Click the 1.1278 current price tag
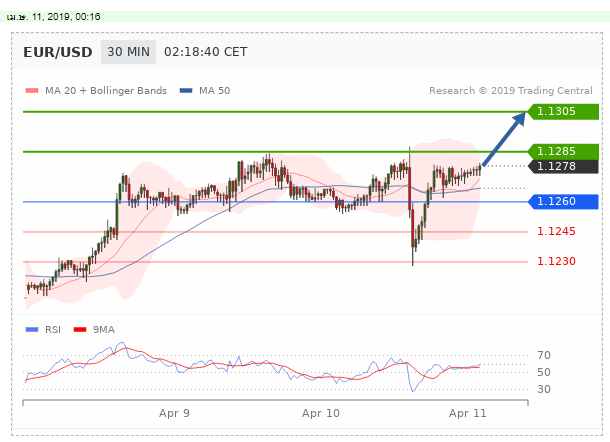610x442 pixels. 563,166
